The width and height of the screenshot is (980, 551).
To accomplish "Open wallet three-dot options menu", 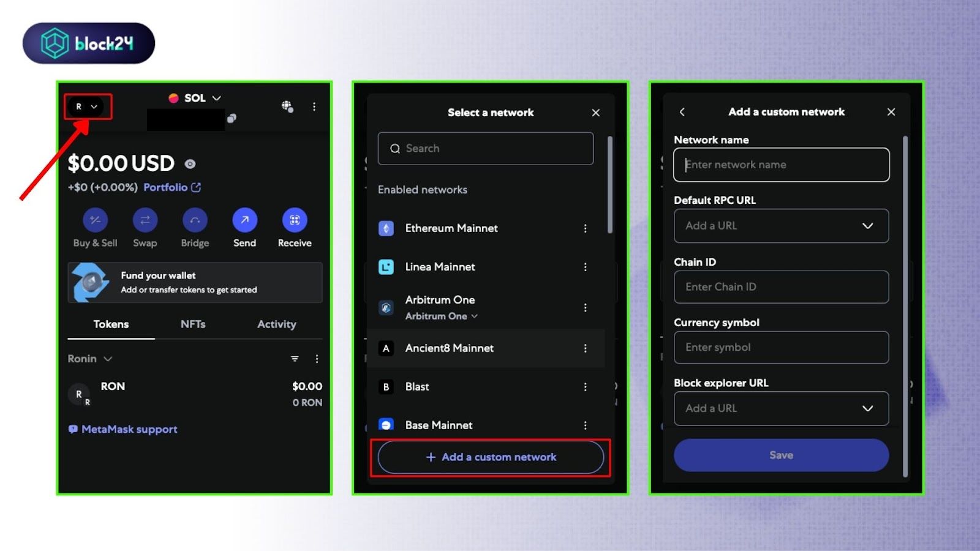I will (x=314, y=107).
